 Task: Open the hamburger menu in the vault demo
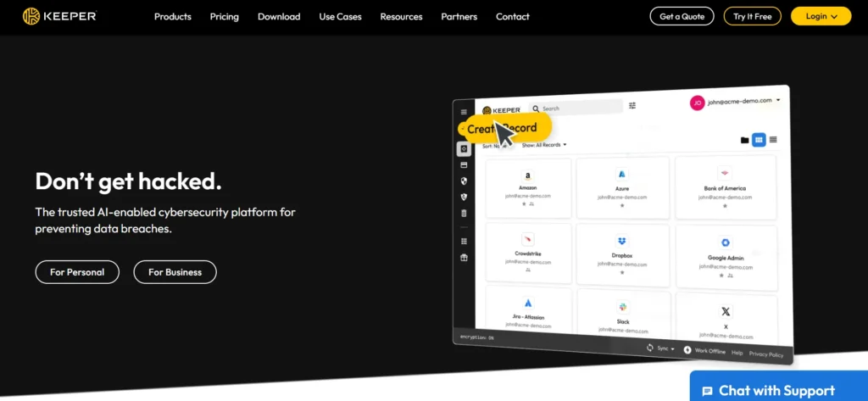(x=464, y=112)
